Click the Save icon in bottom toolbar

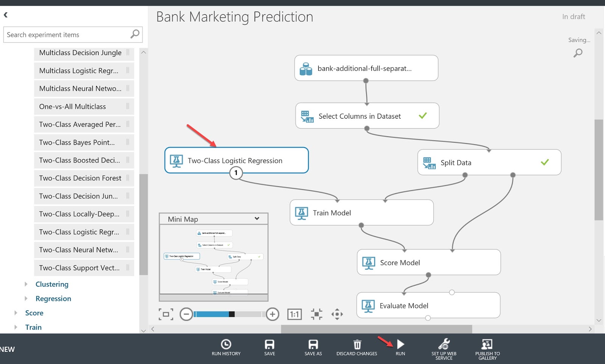tap(269, 344)
